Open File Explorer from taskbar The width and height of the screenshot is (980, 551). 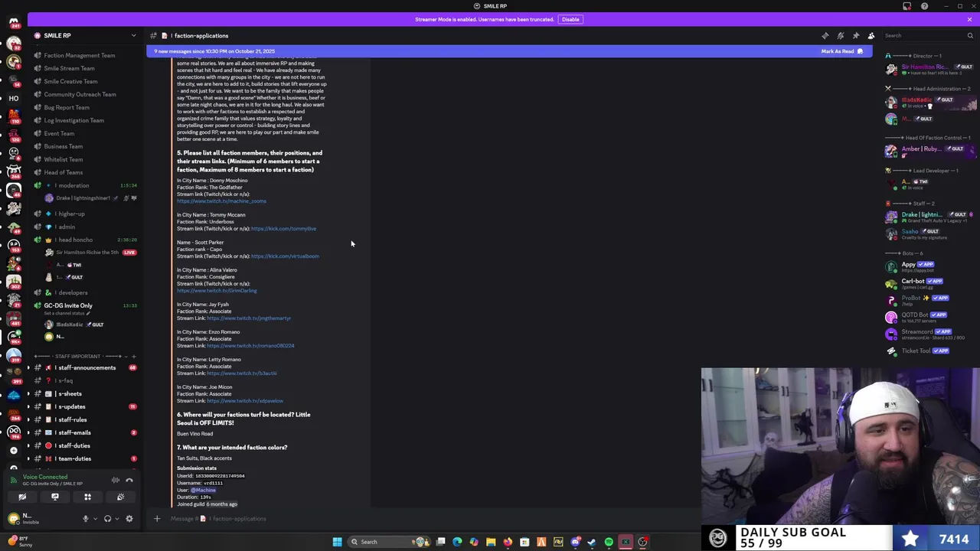(491, 542)
